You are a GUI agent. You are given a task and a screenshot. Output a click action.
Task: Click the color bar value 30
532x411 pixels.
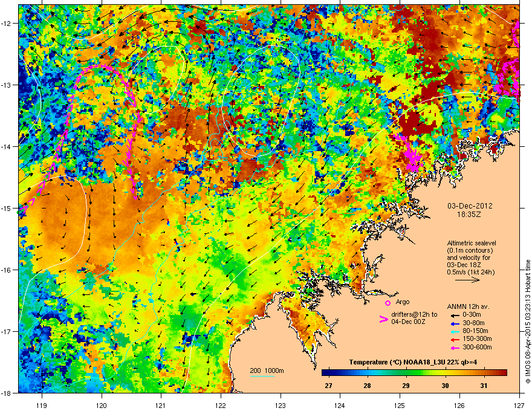[x=445, y=386]
